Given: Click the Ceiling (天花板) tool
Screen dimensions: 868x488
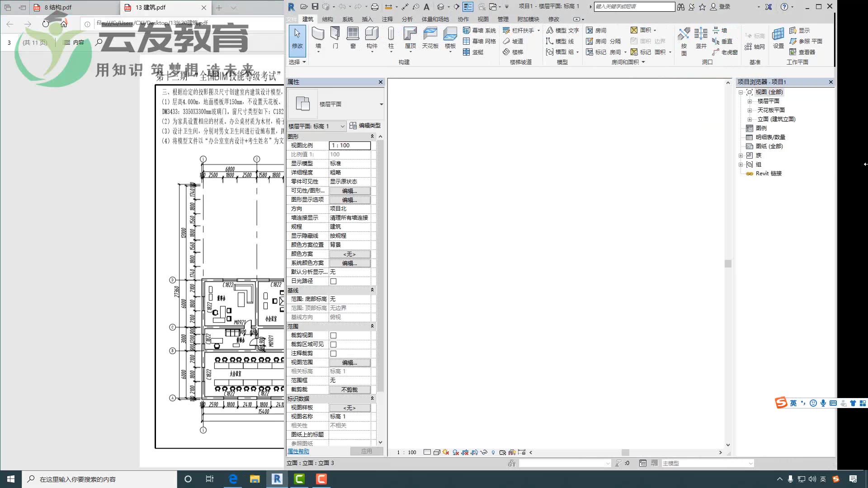Looking at the screenshot, I should tap(430, 37).
